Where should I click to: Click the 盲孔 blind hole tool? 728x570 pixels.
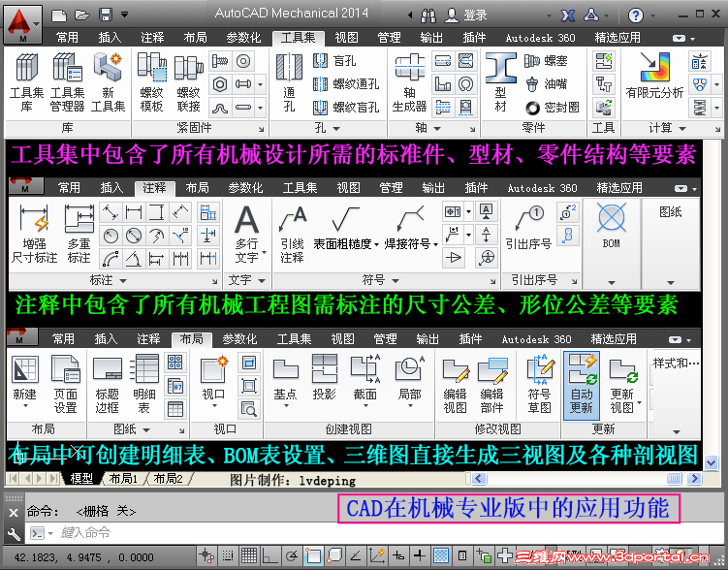pyautogui.click(x=334, y=61)
